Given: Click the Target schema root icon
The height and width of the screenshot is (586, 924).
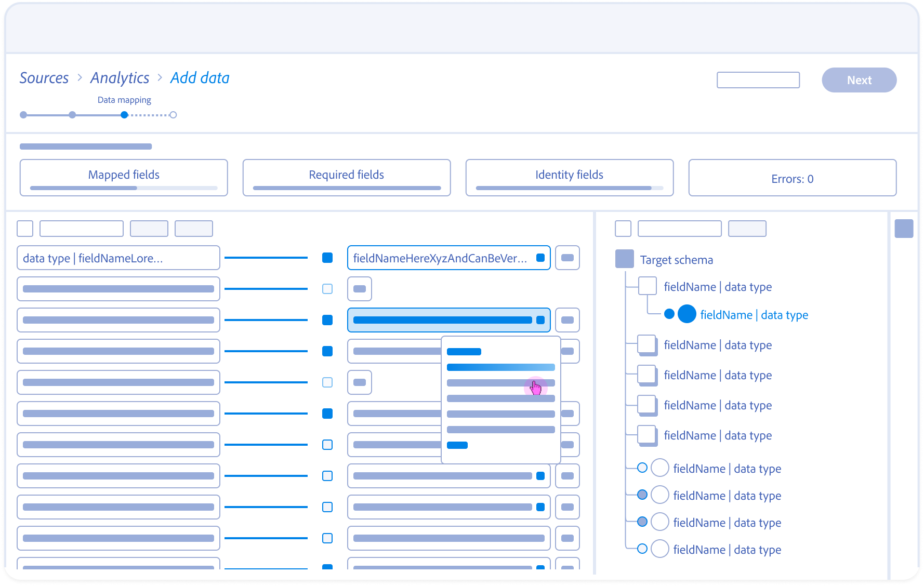Looking at the screenshot, I should click(624, 259).
